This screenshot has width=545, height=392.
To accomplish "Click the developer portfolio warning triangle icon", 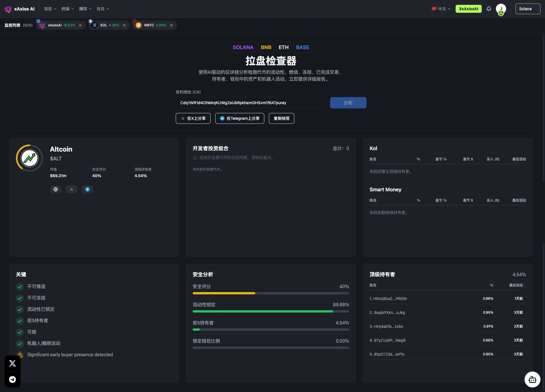I will point(195,158).
